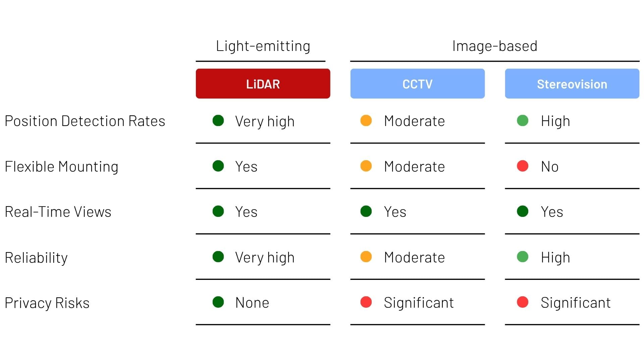Image resolution: width=644 pixels, height=362 pixels.
Task: Click the blue Stereovision header button
Action: [572, 84]
